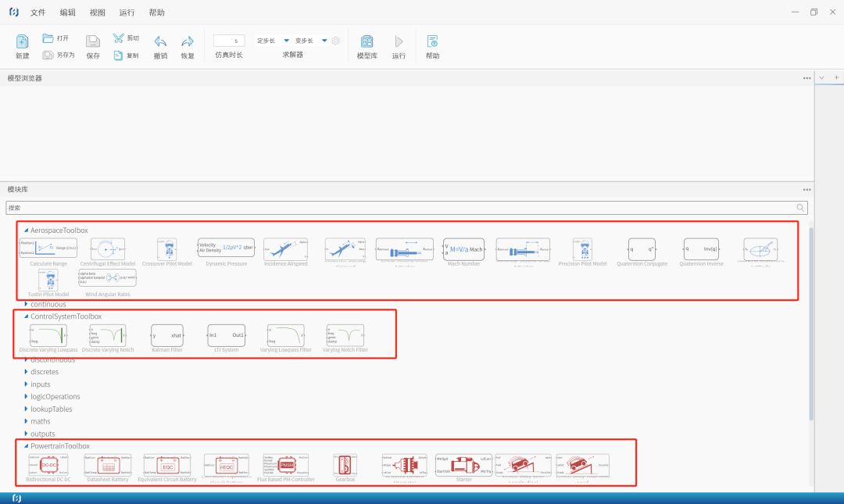
Task: Expand the continuous block category
Action: click(x=26, y=304)
